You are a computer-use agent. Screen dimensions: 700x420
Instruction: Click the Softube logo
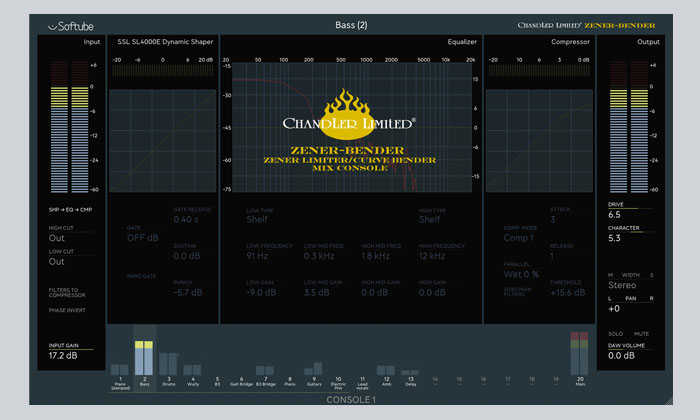pos(71,26)
